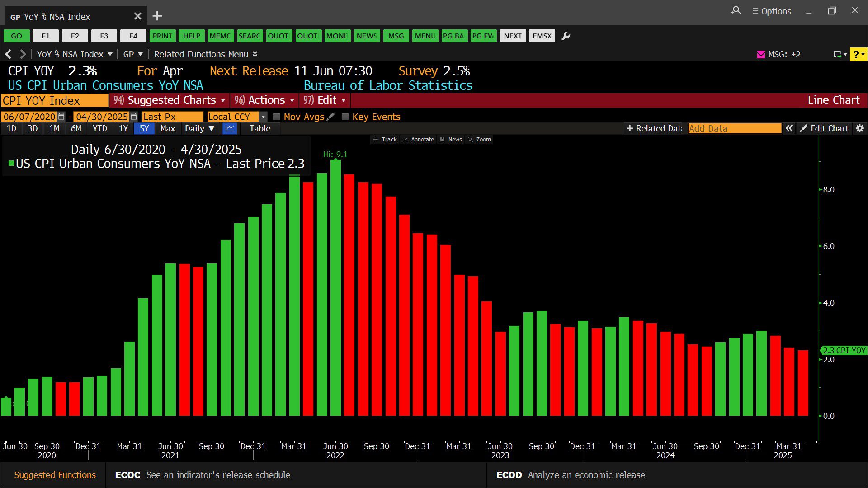
Task: Click the double-chevron collapse panel icon
Action: coord(789,128)
